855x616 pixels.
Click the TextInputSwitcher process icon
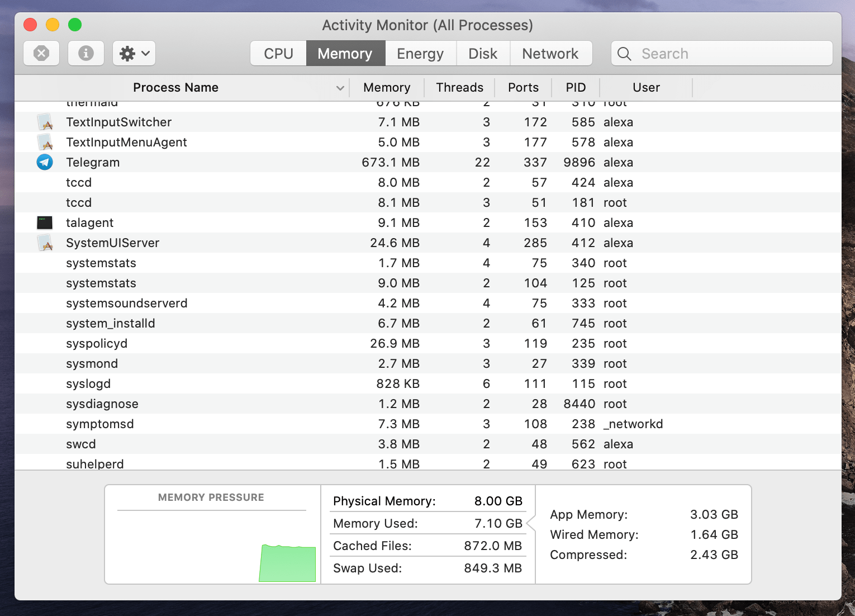[x=45, y=122]
